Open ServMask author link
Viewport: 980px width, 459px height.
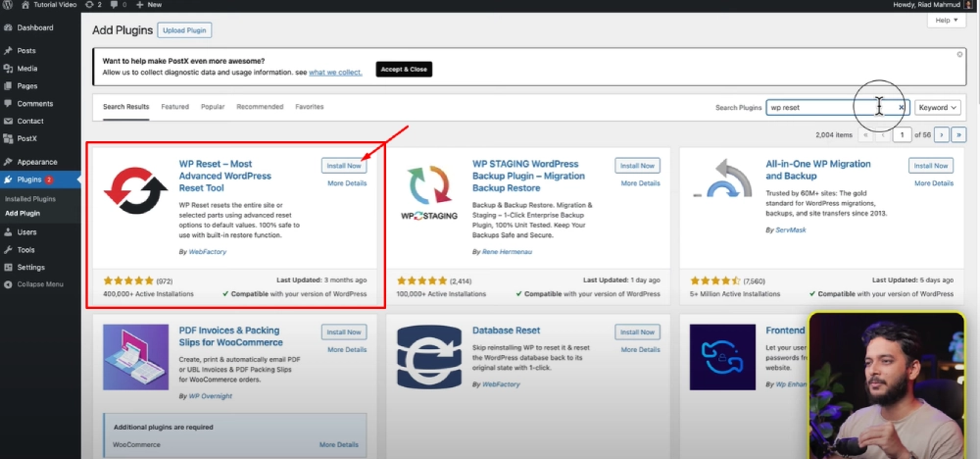click(791, 230)
